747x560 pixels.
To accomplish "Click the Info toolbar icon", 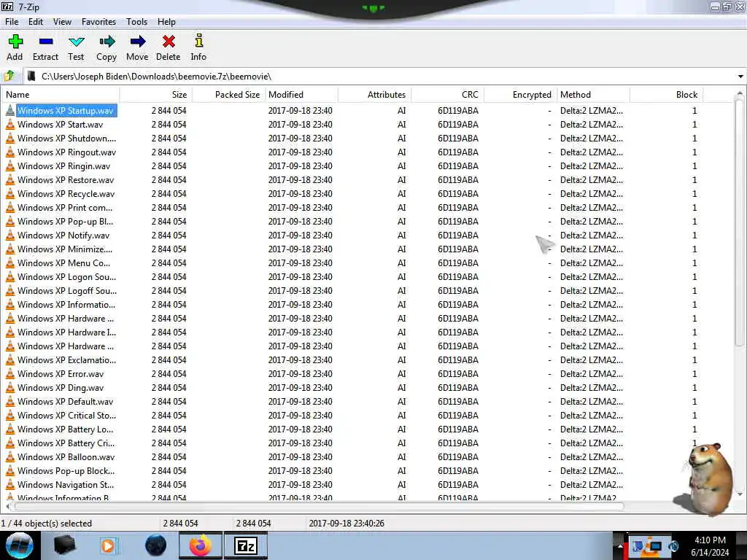I will (198, 41).
